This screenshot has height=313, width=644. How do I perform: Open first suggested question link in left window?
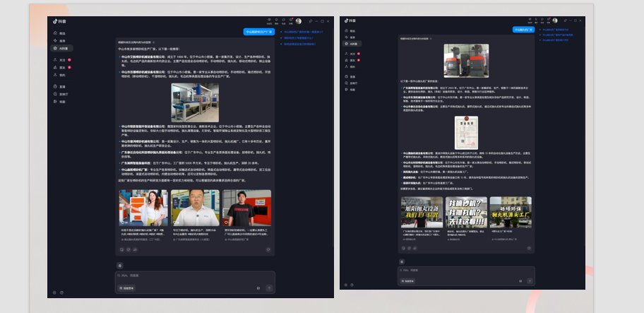tap(304, 32)
